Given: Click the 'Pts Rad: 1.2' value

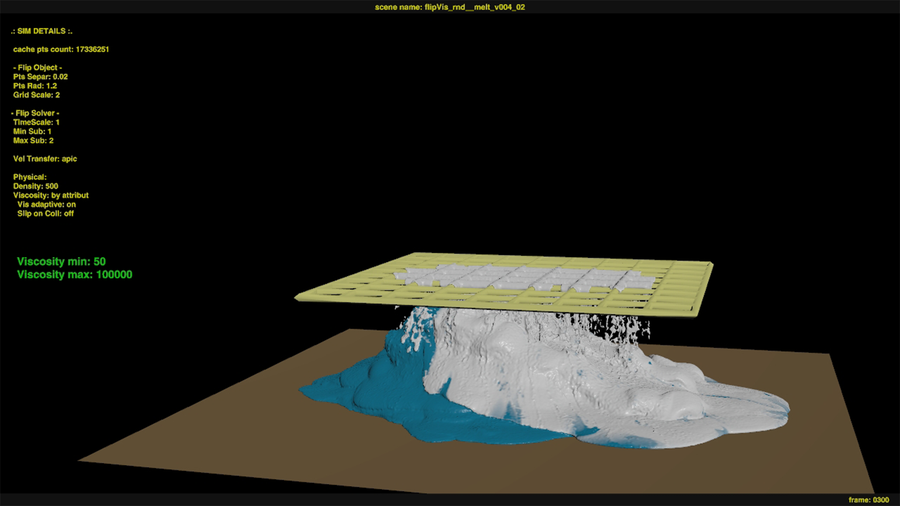Looking at the screenshot, I should (35, 86).
